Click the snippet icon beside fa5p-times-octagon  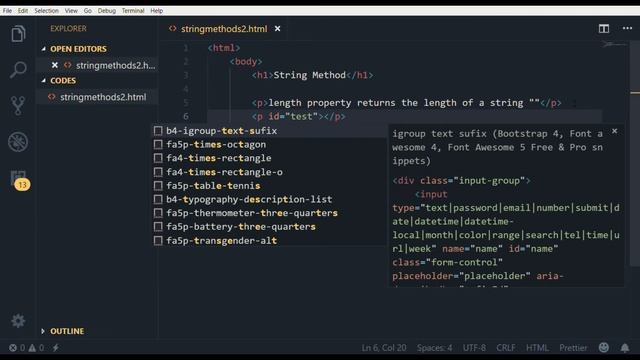pyautogui.click(x=158, y=144)
